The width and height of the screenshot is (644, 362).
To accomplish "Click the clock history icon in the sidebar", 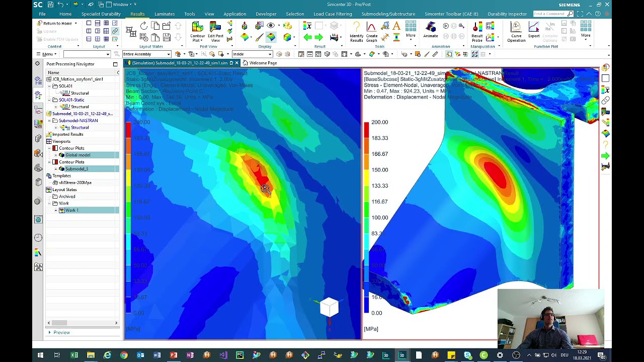I will click(x=38, y=238).
